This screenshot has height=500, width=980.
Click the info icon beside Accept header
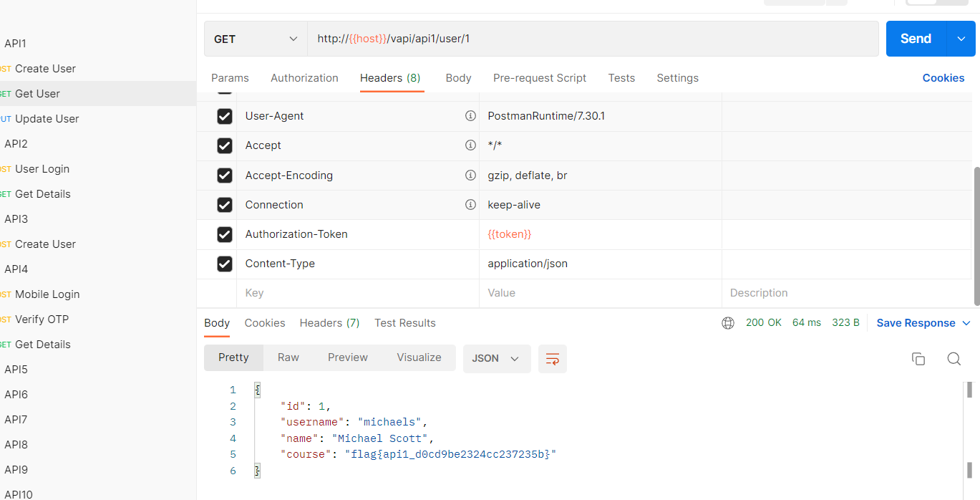tap(470, 145)
